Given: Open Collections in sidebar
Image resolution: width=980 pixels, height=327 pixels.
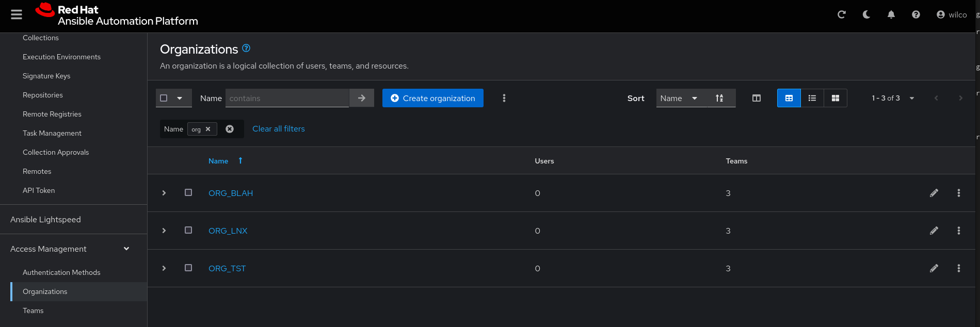Looking at the screenshot, I should click(x=41, y=38).
